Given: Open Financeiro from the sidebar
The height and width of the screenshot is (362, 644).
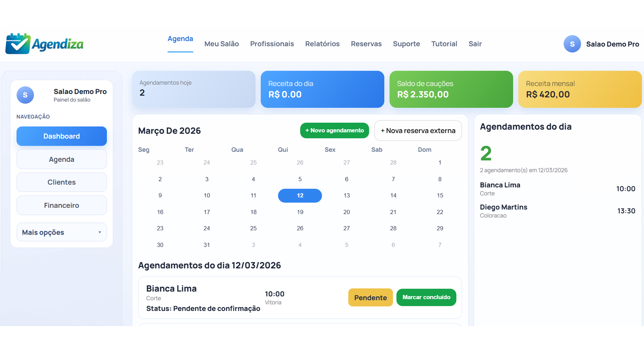Looking at the screenshot, I should [61, 205].
